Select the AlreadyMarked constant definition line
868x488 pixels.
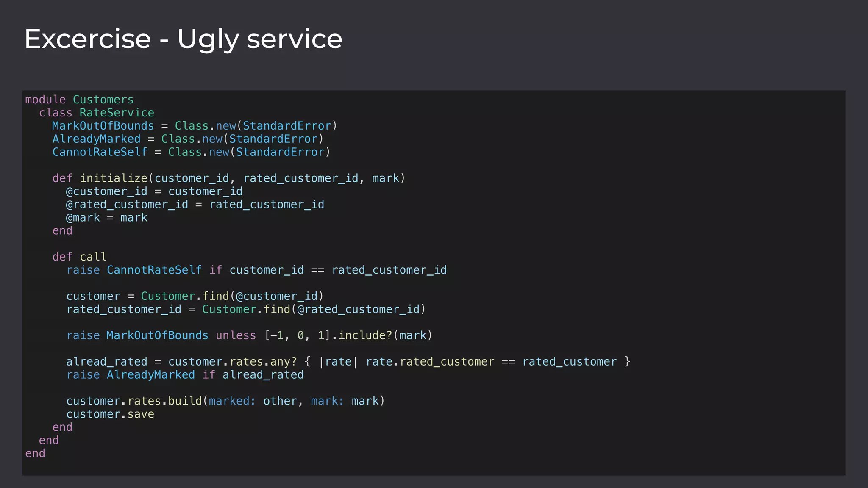click(x=188, y=139)
